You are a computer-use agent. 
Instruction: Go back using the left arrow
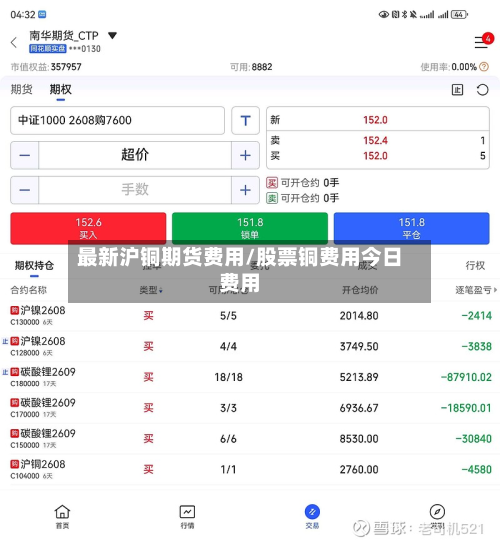[x=14, y=43]
